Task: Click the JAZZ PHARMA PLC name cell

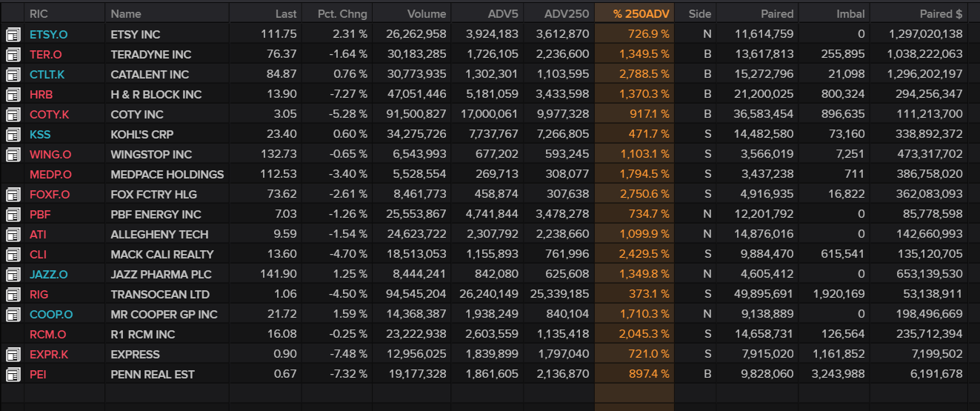Action: 161,274
